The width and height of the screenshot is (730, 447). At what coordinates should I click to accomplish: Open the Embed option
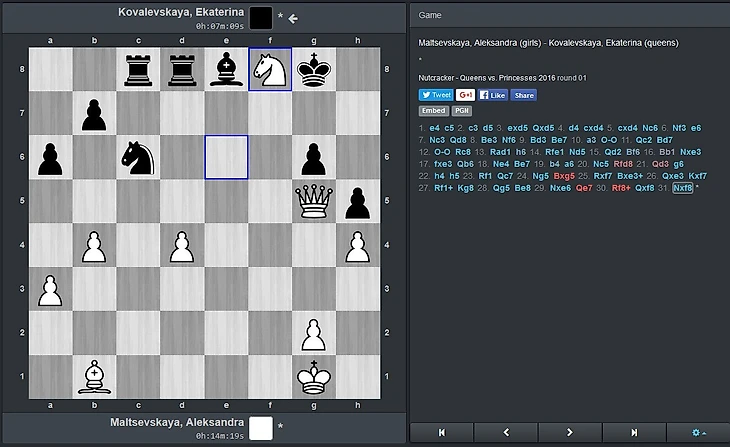433,111
